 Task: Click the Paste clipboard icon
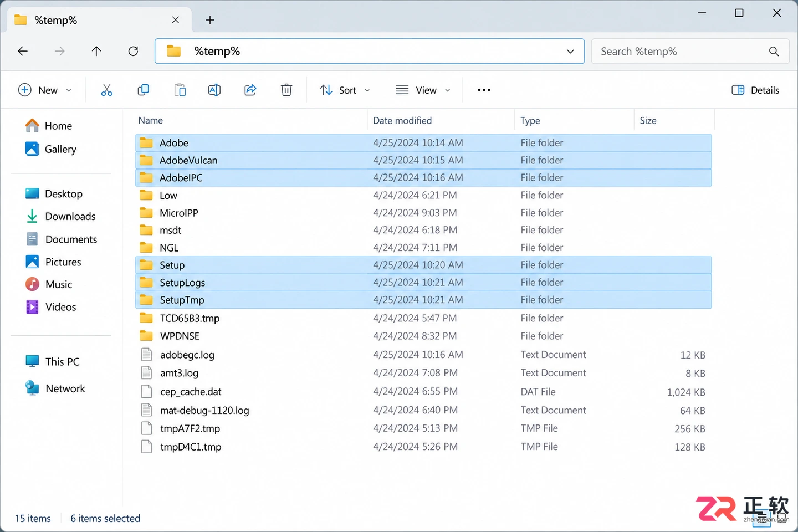coord(180,90)
